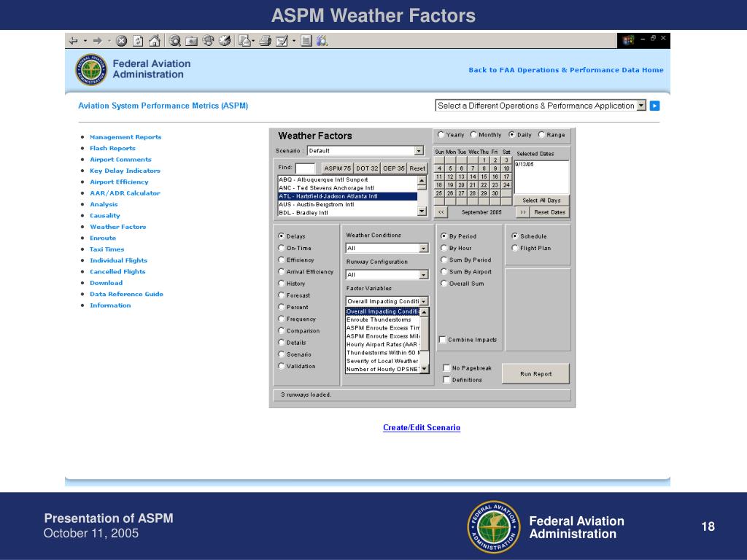This screenshot has width=747, height=560.
Task: Tick the Combine Impacts checkbox
Action: coord(443,340)
